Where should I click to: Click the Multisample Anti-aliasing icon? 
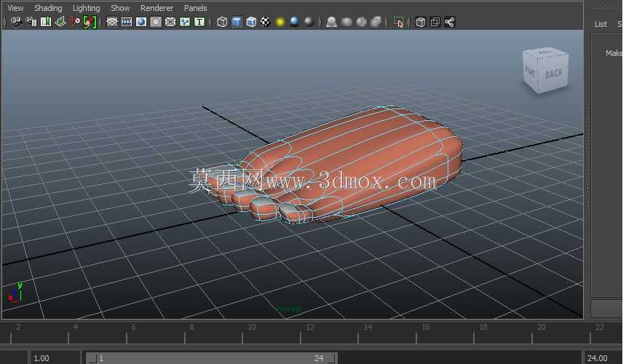[361, 22]
